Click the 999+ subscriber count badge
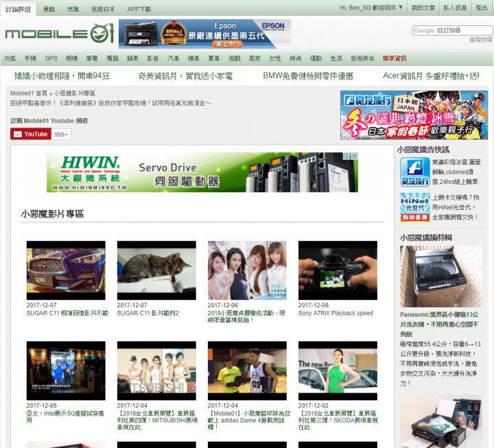494x448 pixels. tap(61, 134)
